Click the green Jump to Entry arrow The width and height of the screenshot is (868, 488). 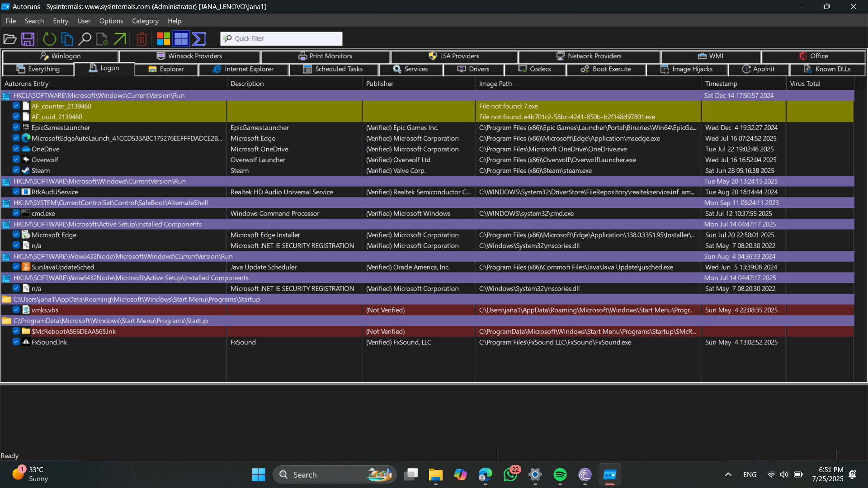click(120, 39)
